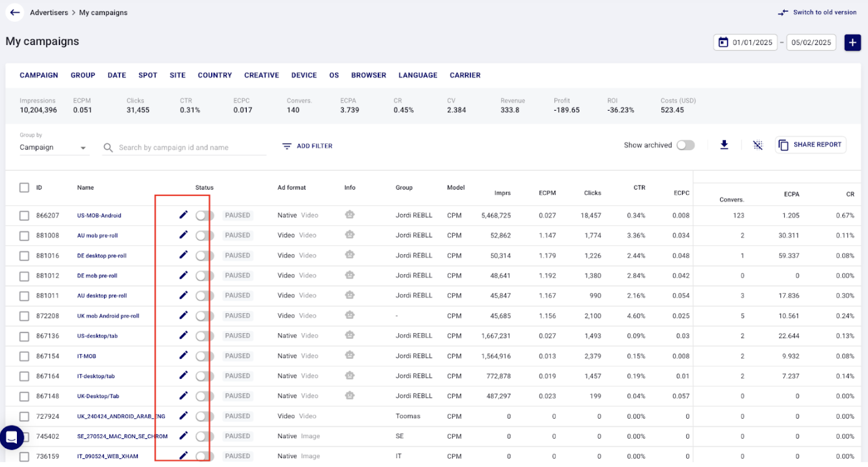Edit the IT-MOB campaign
Viewport: 868px width, 467px height.
point(183,355)
